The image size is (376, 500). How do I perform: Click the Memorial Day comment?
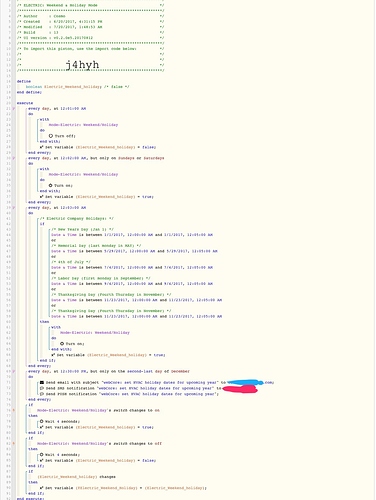96,246
